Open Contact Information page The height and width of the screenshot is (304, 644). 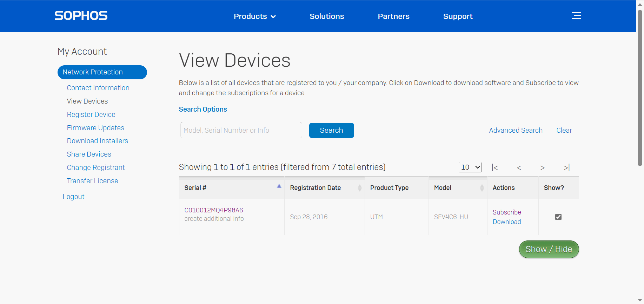[x=98, y=88]
